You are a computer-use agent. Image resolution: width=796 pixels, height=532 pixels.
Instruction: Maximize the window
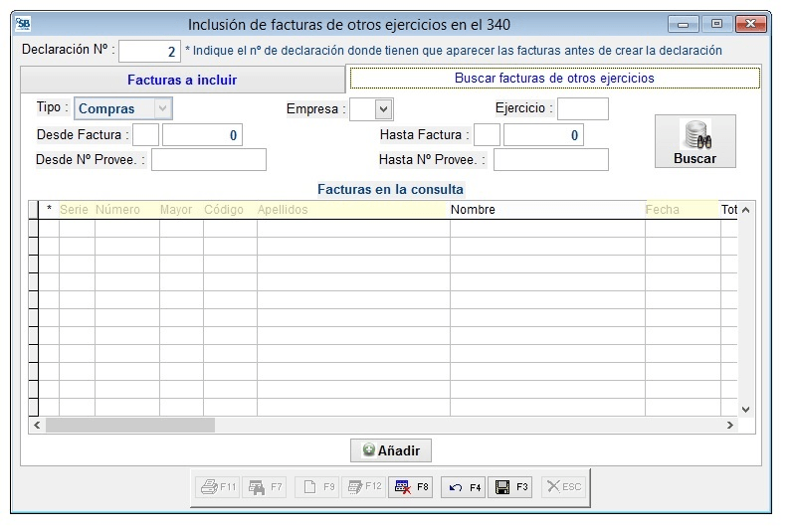click(716, 24)
